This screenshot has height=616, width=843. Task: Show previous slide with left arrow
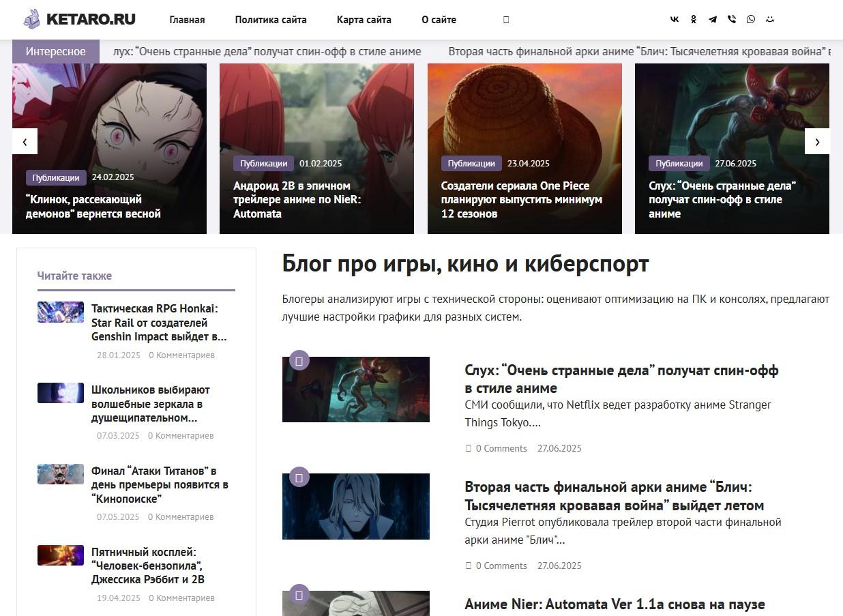coord(25,141)
